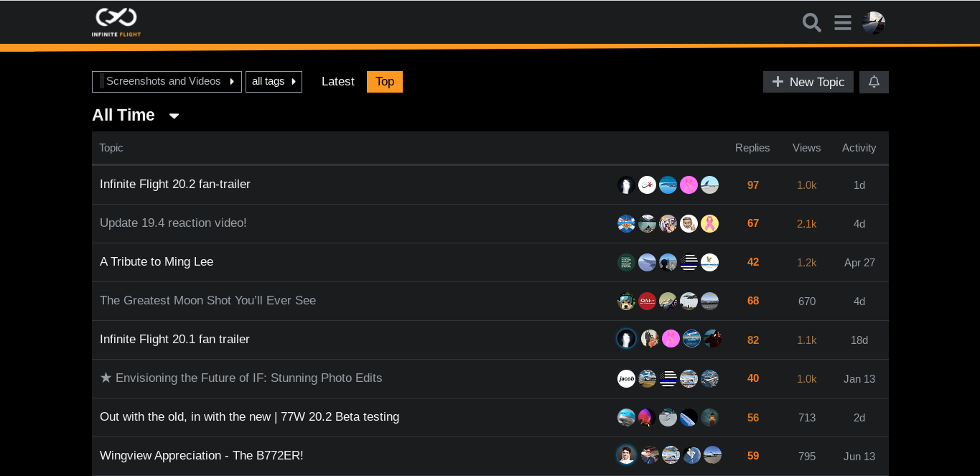Click first avatar in Wingview Appreciation row
The height and width of the screenshot is (476, 980).
(x=626, y=455)
